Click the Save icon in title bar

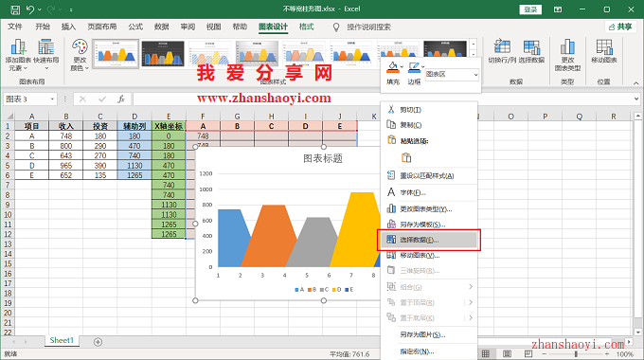pyautogui.click(x=15, y=9)
